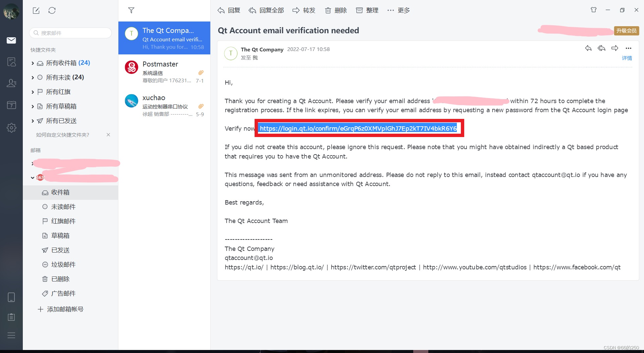
Task: Click the user profile avatar
Action: tap(11, 11)
